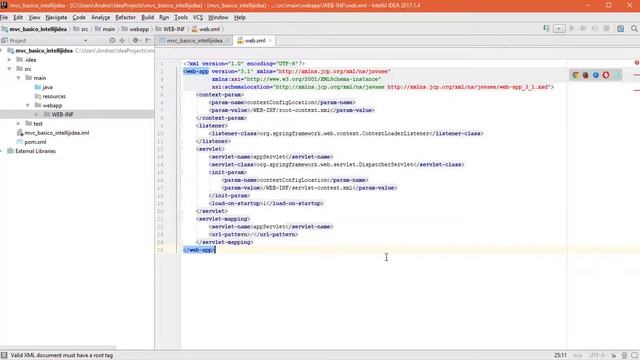Collapse the src folder arrow

tap(9, 69)
